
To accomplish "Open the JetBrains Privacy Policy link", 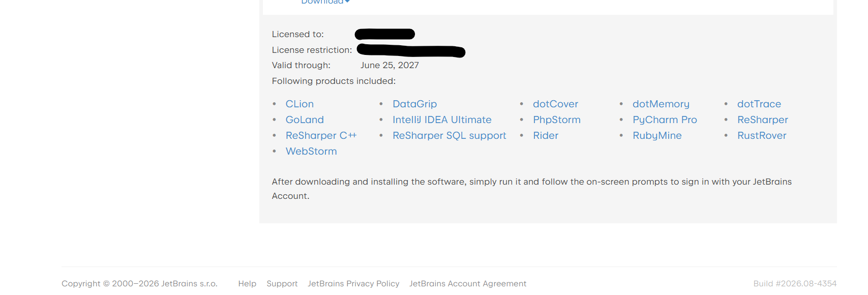I will coord(353,283).
